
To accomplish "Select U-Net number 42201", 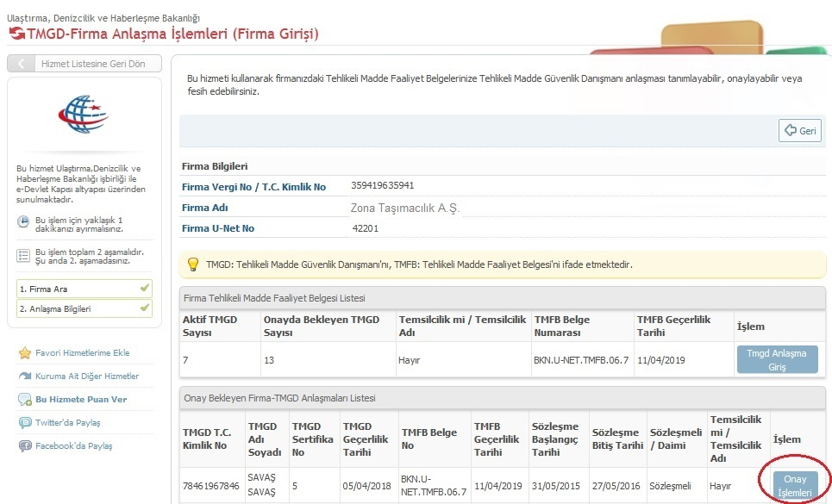I will coord(365,228).
